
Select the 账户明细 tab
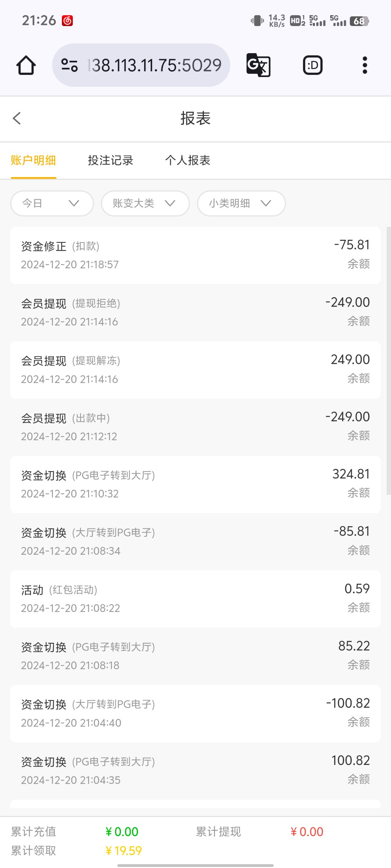click(33, 160)
